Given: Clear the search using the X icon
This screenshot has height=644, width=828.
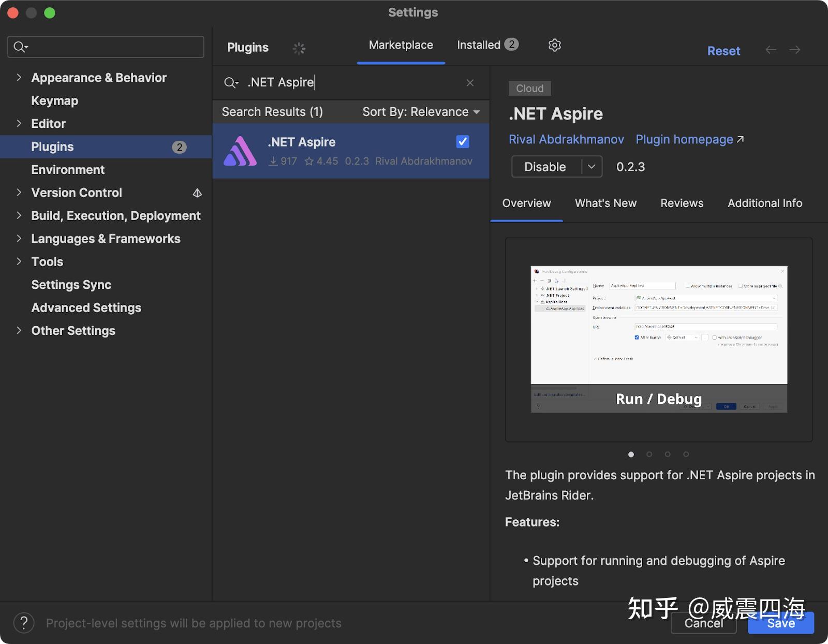Looking at the screenshot, I should (470, 82).
